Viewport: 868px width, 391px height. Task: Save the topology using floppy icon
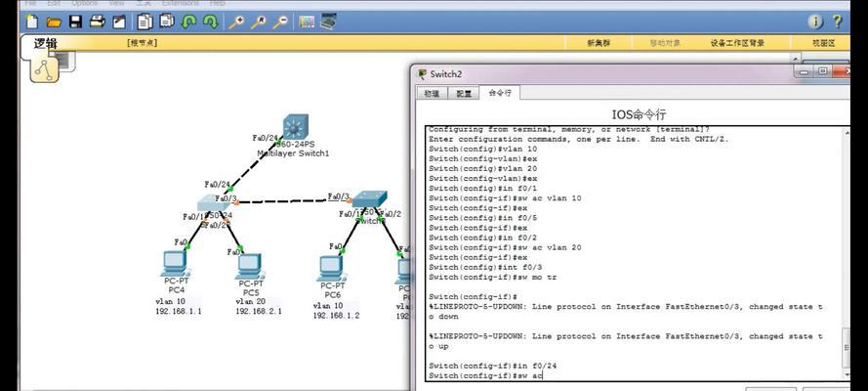(75, 22)
